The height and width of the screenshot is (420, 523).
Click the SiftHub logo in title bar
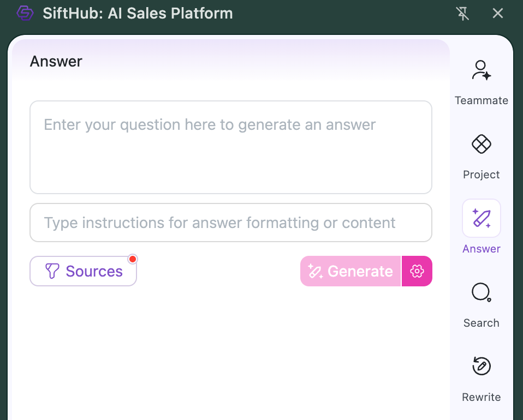25,13
